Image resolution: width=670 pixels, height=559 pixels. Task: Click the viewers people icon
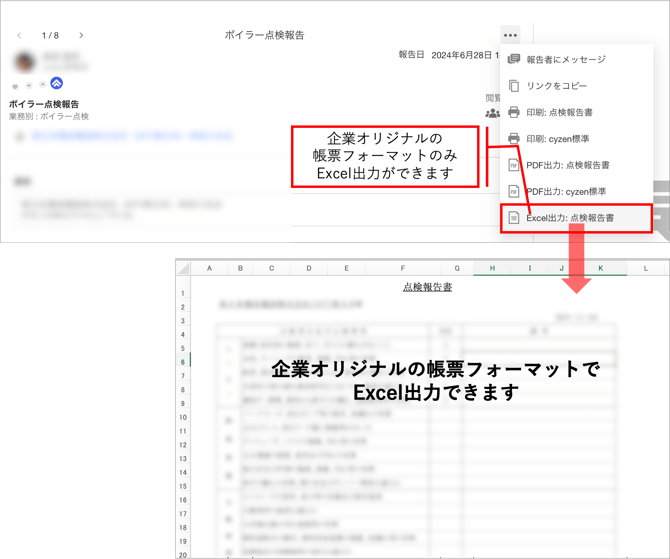point(492,113)
